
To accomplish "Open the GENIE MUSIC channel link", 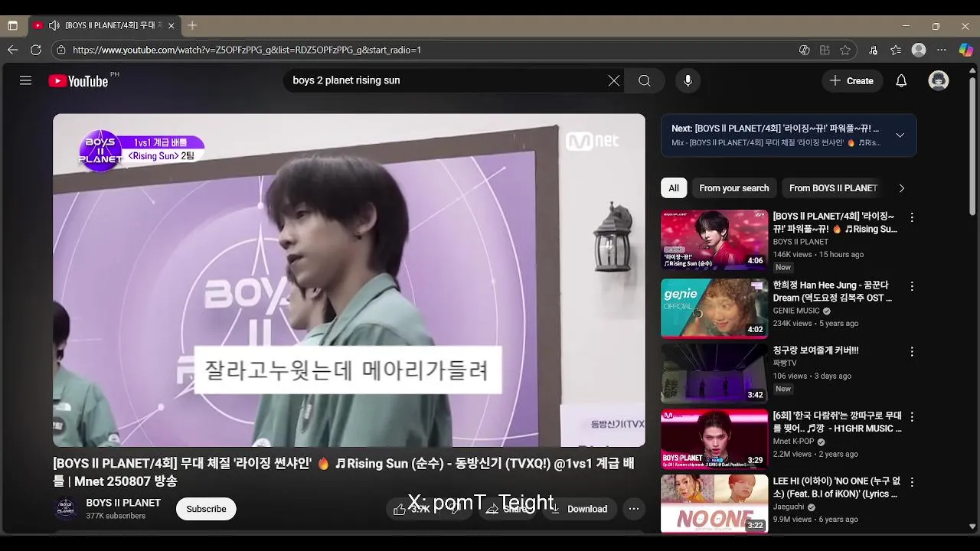I will click(x=796, y=311).
